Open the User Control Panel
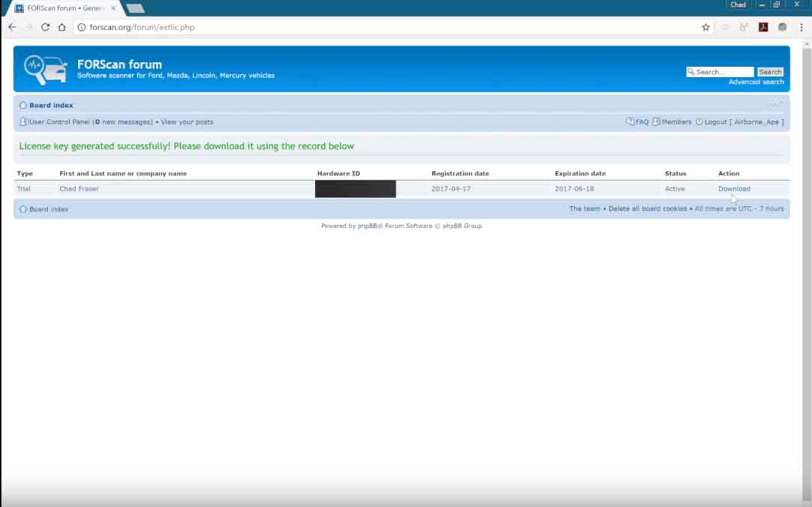This screenshot has height=507, width=812. click(59, 122)
